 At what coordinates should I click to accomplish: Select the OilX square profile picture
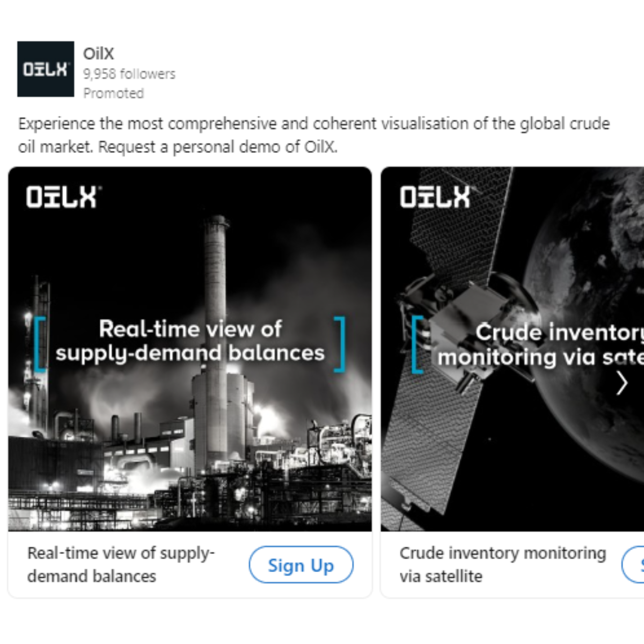[46, 69]
